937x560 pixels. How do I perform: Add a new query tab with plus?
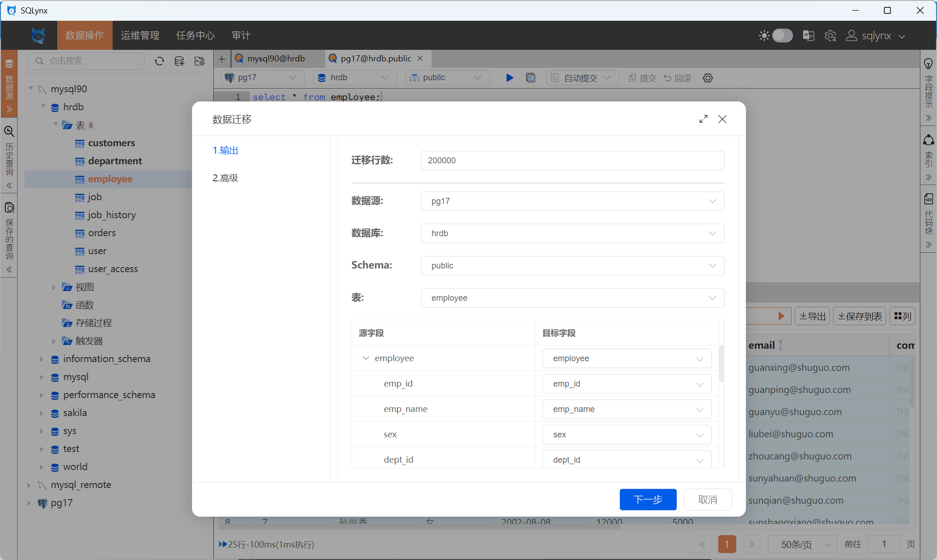pos(222,59)
